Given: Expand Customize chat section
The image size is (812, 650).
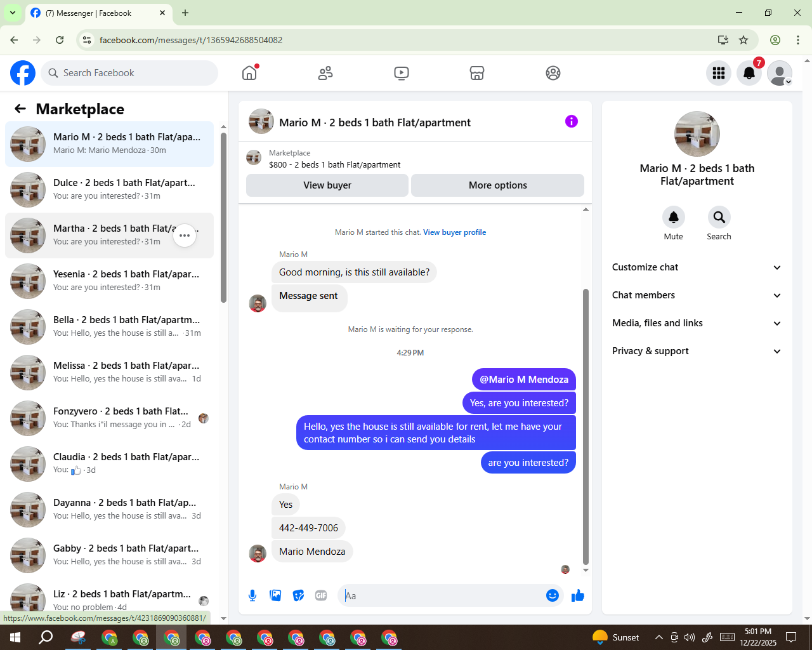Looking at the screenshot, I should (x=697, y=267).
